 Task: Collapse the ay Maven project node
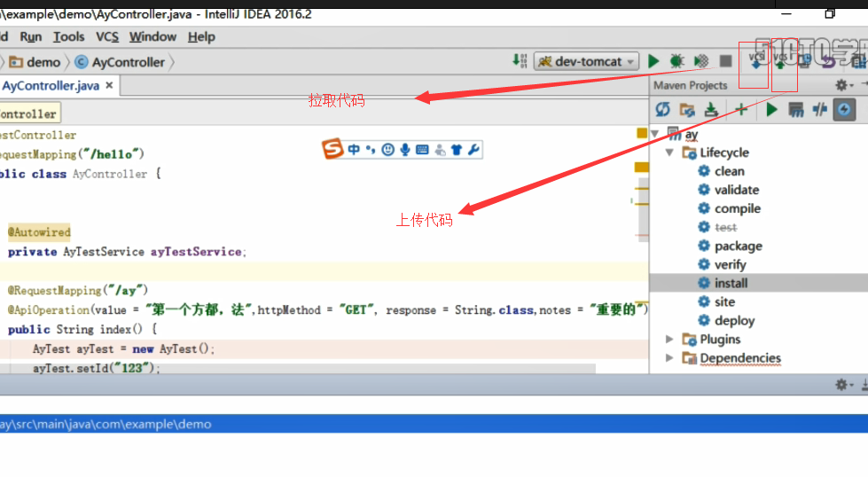pyautogui.click(x=655, y=134)
